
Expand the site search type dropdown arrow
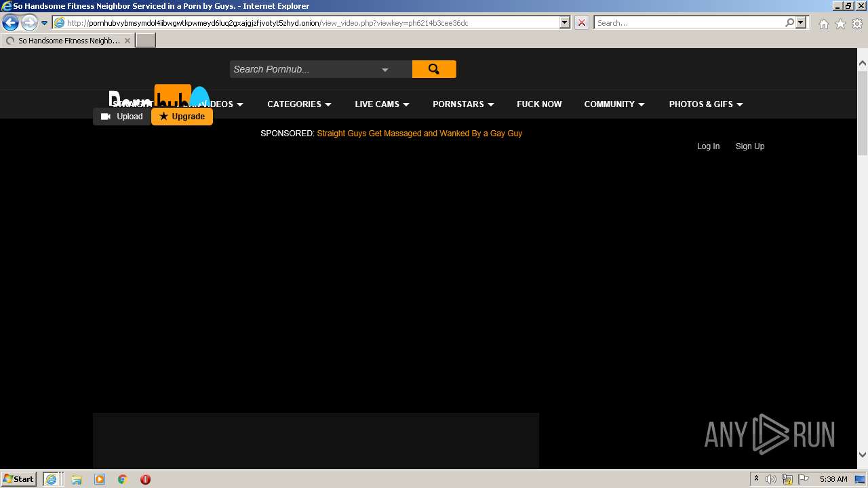tap(384, 69)
